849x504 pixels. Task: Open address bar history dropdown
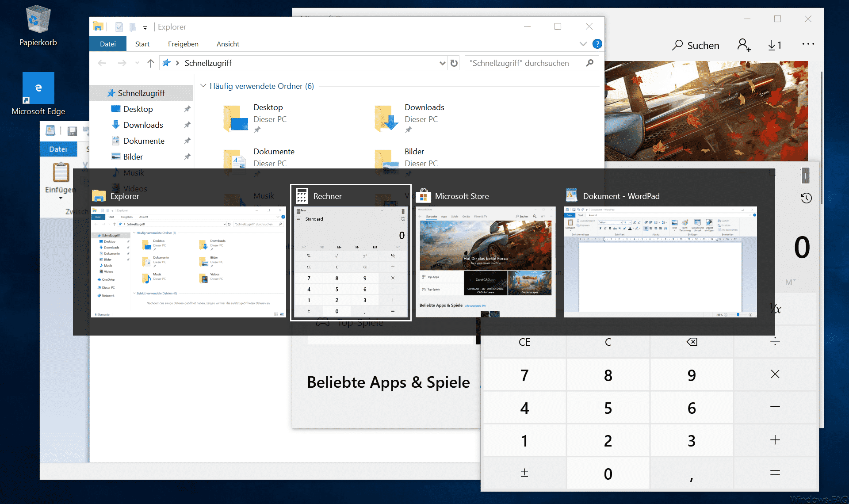(442, 63)
